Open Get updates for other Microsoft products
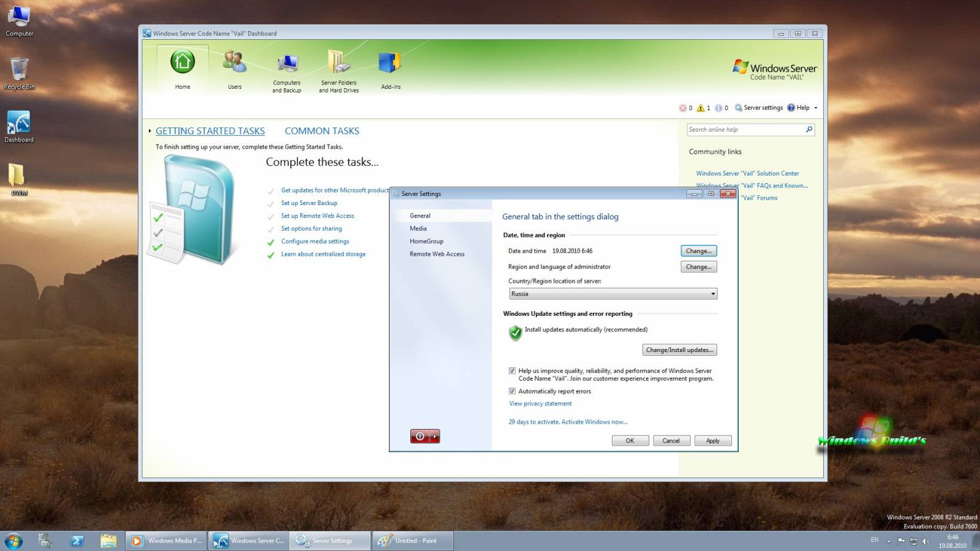980x551 pixels. pos(335,190)
